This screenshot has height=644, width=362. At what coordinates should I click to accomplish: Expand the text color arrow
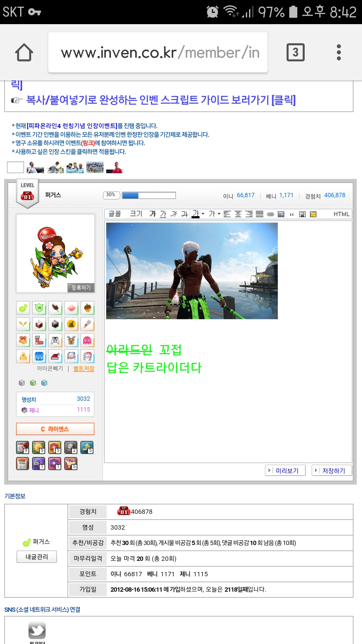click(203, 214)
